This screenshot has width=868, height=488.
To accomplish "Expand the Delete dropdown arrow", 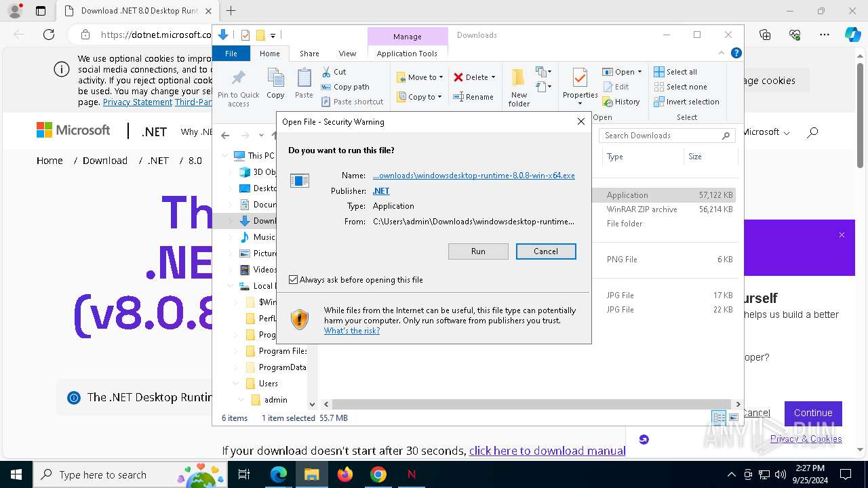I will pos(493,77).
